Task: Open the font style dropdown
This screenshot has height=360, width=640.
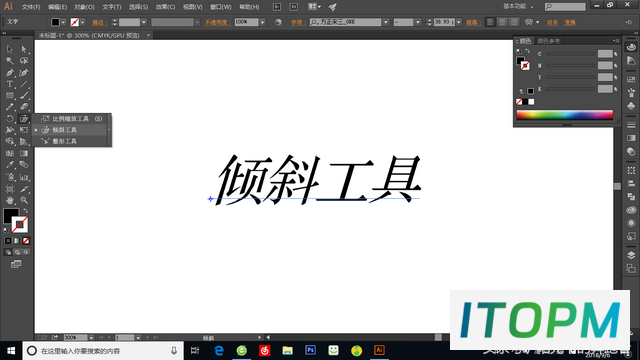Action: pyautogui.click(x=418, y=22)
